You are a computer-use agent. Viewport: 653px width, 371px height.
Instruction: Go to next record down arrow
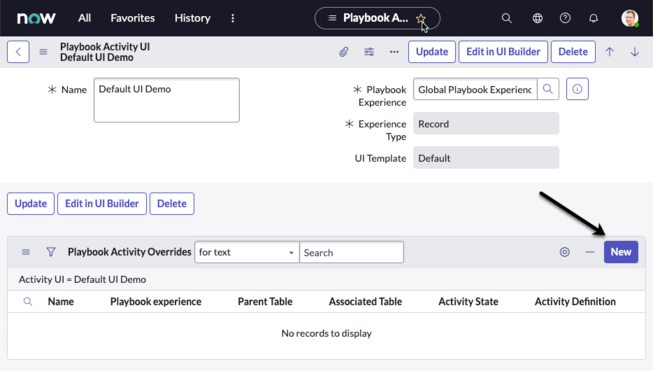pos(635,52)
